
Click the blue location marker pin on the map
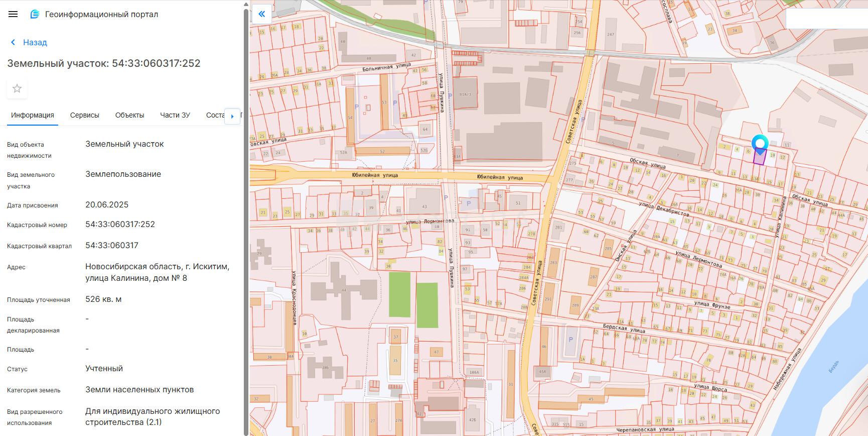click(760, 144)
